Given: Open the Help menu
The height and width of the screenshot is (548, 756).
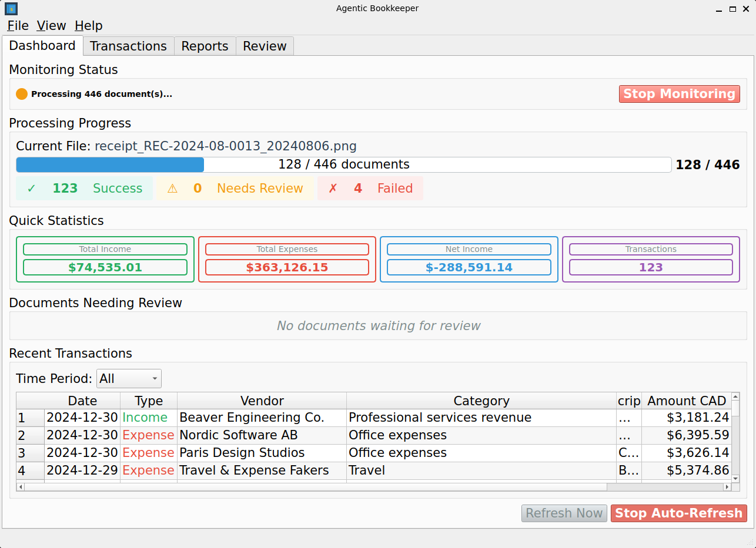Looking at the screenshot, I should click(x=89, y=25).
